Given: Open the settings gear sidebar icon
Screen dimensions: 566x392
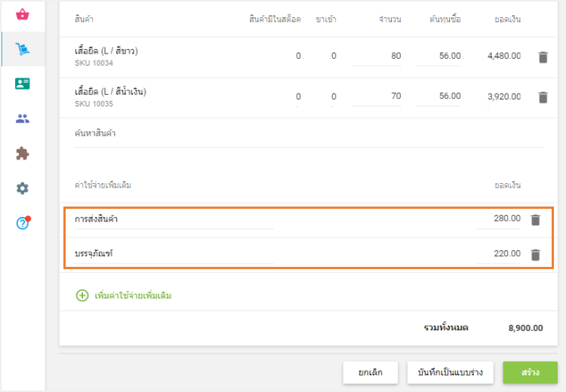Looking at the screenshot, I should pyautogui.click(x=23, y=188).
